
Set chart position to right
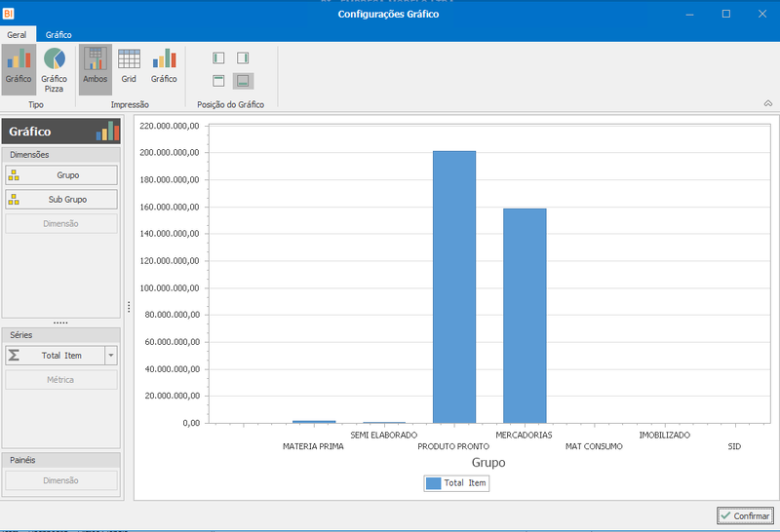tap(243, 58)
